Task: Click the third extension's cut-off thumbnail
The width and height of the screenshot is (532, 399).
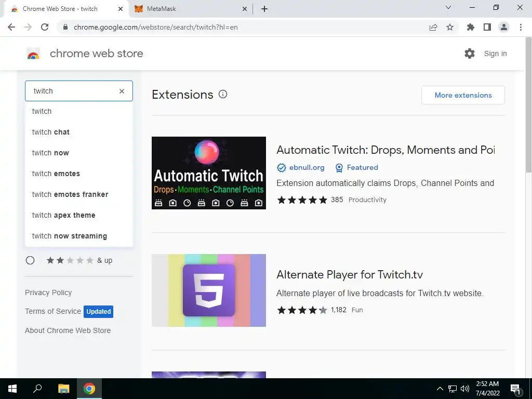Action: tap(209, 375)
